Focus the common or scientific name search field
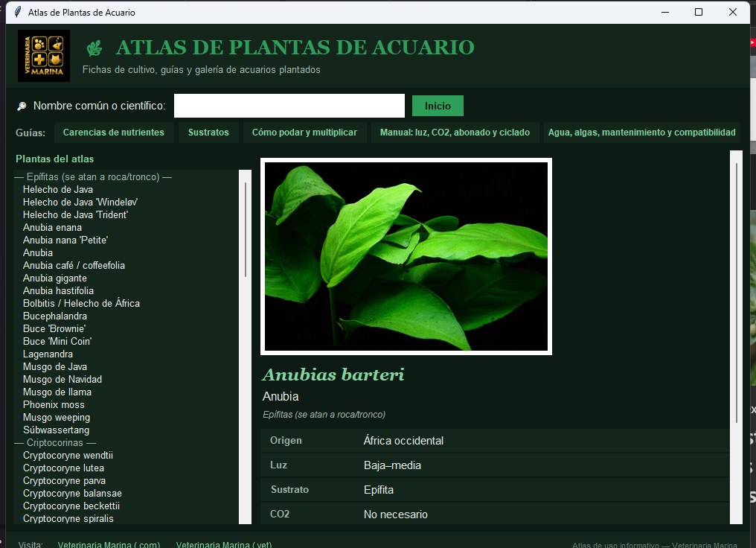756x548 pixels. (x=289, y=106)
